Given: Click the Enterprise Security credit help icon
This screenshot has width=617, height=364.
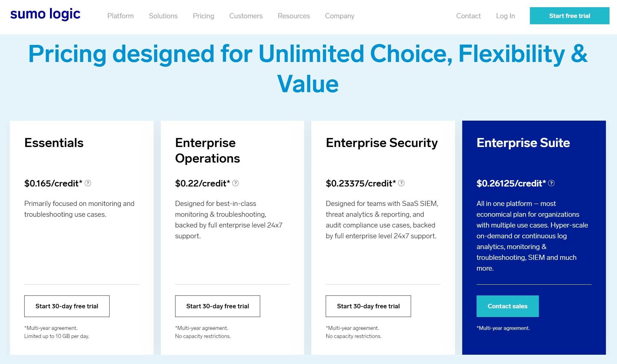Looking at the screenshot, I should [x=401, y=183].
